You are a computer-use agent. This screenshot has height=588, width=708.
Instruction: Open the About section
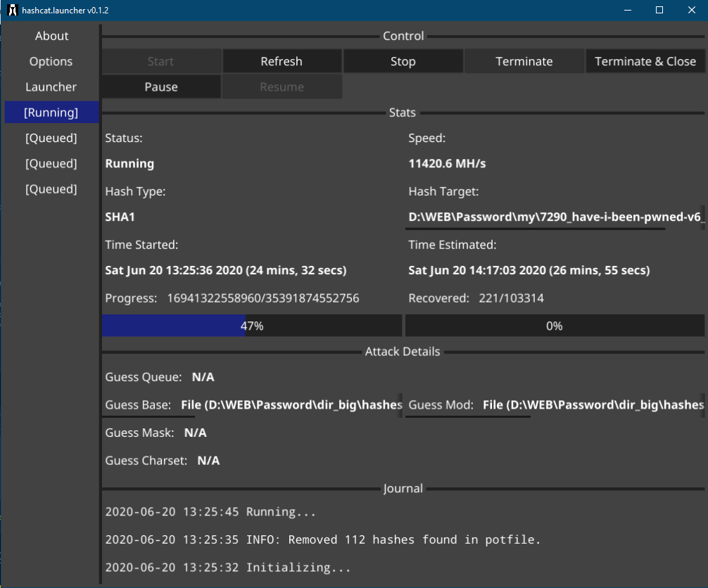pyautogui.click(x=51, y=36)
